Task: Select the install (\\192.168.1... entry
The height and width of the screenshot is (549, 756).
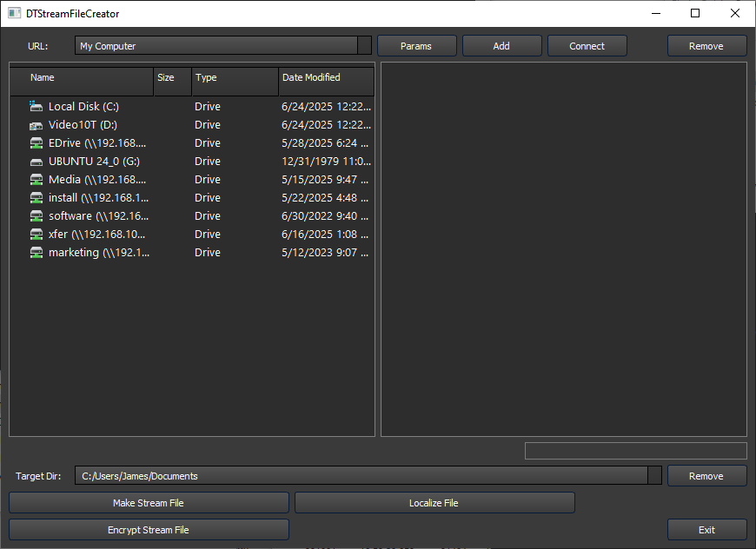Action: pyautogui.click(x=192, y=198)
